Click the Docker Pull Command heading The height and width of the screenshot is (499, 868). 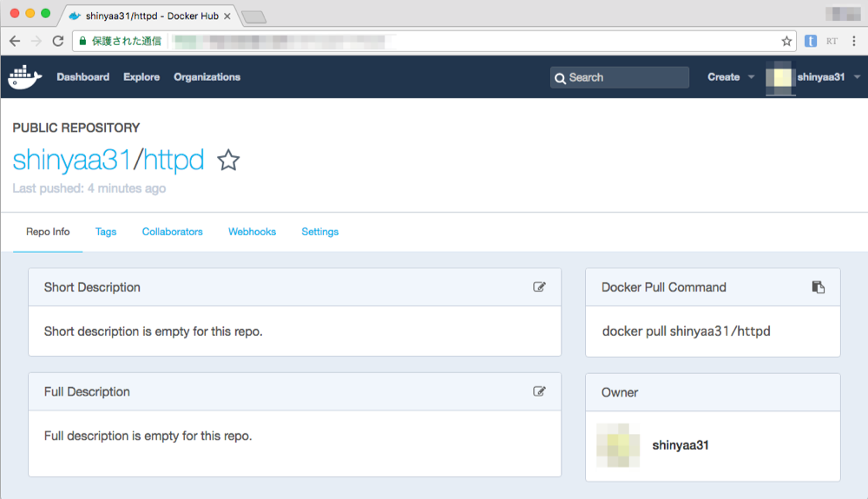[664, 287]
